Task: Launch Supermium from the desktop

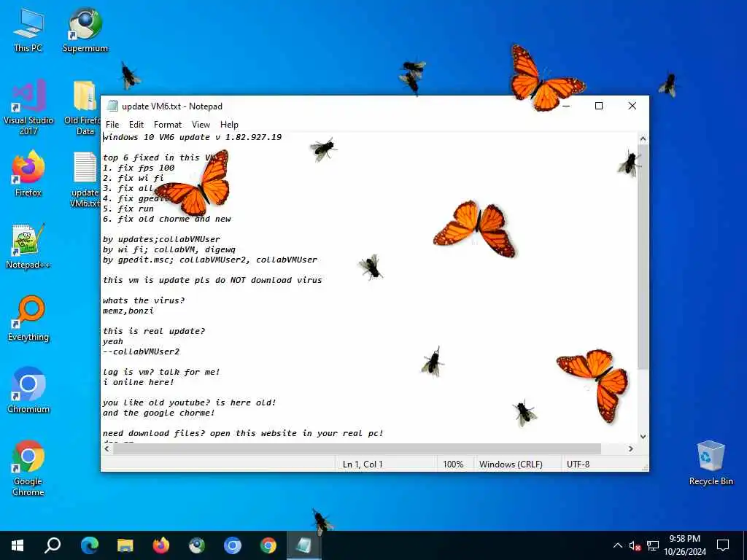Action: coord(85,29)
